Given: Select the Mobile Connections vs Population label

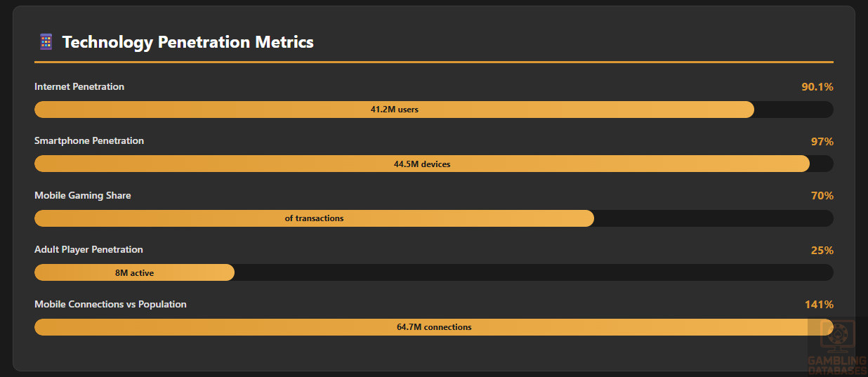Looking at the screenshot, I should pos(110,304).
